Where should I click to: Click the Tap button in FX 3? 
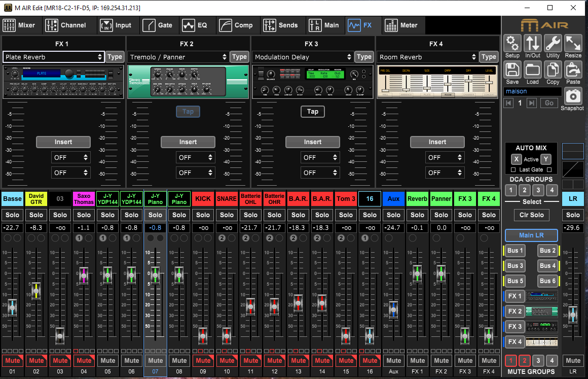coord(313,112)
